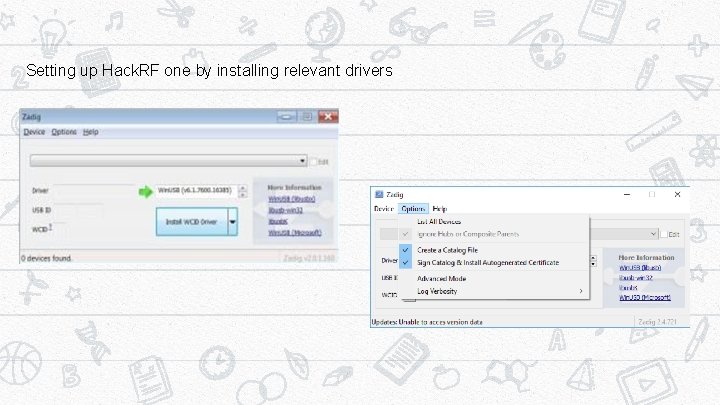Open WinUSB (Microsoft) link in right window
Viewport: 720px width, 405px height.
pos(645,298)
